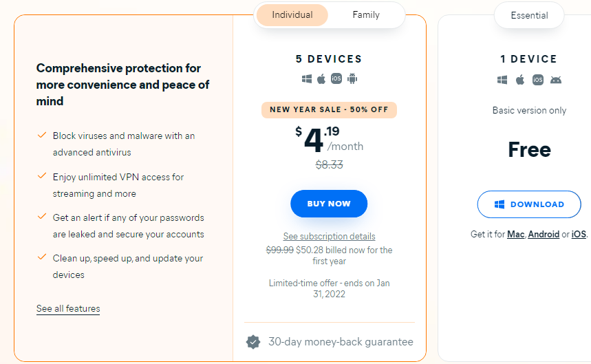The width and height of the screenshot is (591, 364).
Task: Click the Windows icon under 5 Devices
Action: click(306, 78)
